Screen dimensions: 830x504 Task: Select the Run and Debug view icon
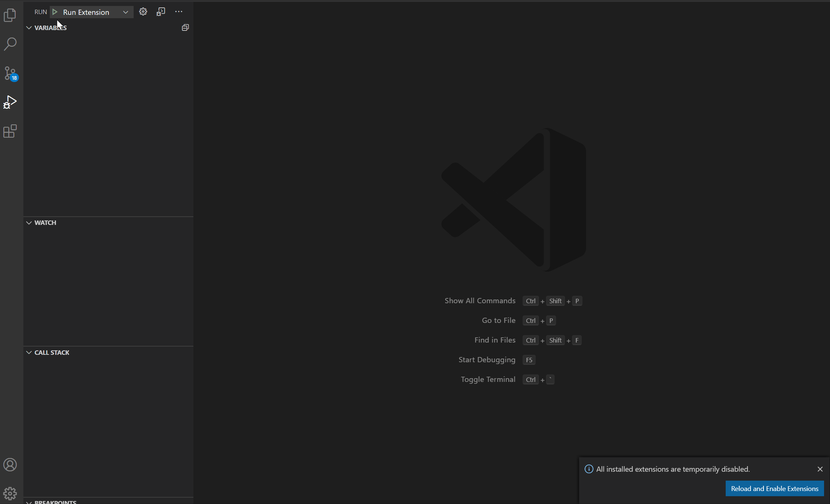pos(10,102)
